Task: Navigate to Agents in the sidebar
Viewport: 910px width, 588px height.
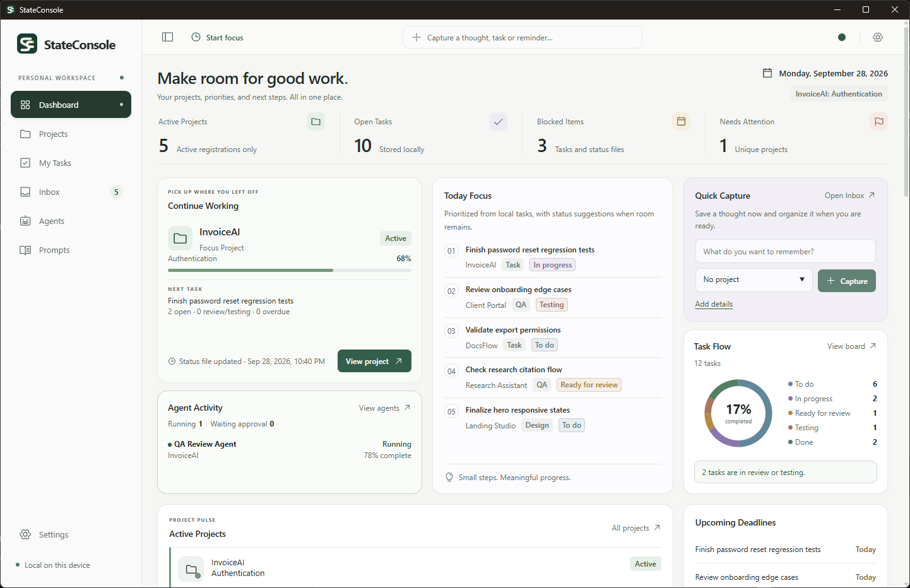Action: point(71,221)
